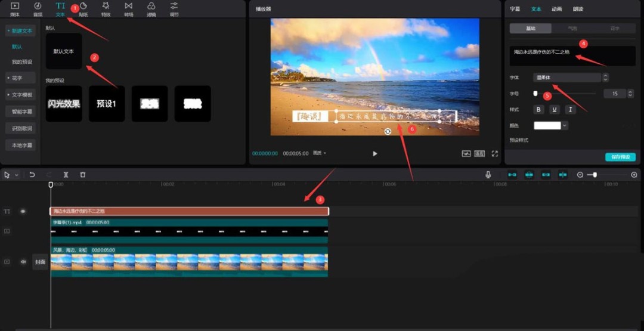Expand the 花字 category in sidebar
This screenshot has height=331, width=644.
point(20,78)
